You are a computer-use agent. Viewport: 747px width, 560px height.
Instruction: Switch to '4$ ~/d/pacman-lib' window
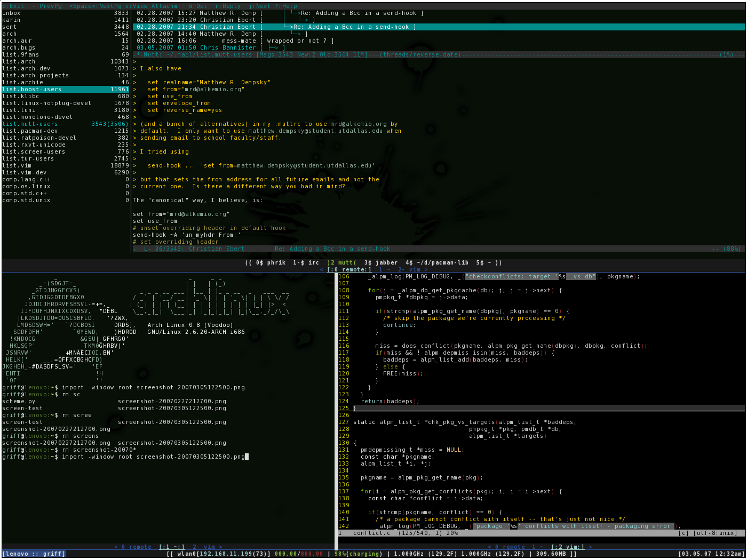pos(437,262)
